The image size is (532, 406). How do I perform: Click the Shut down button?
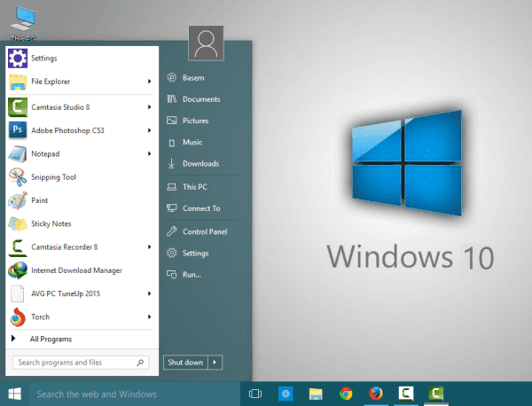coord(185,363)
